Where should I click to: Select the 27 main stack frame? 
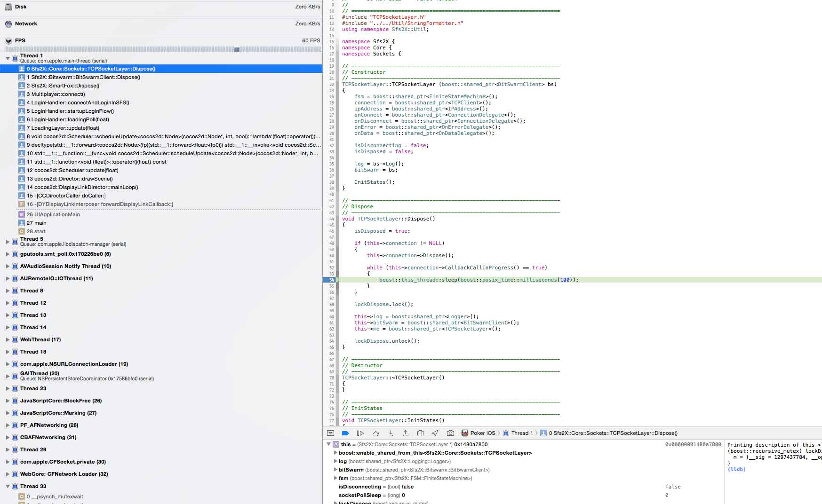(x=36, y=223)
